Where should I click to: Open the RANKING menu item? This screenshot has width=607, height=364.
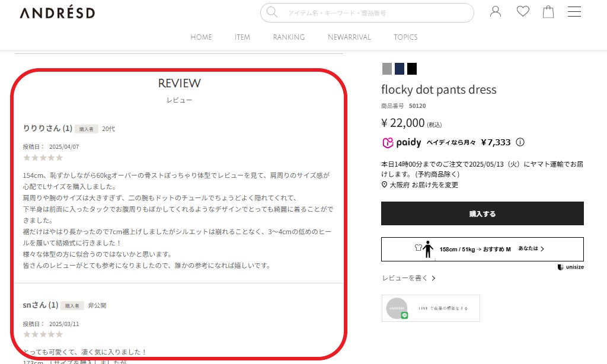289,37
